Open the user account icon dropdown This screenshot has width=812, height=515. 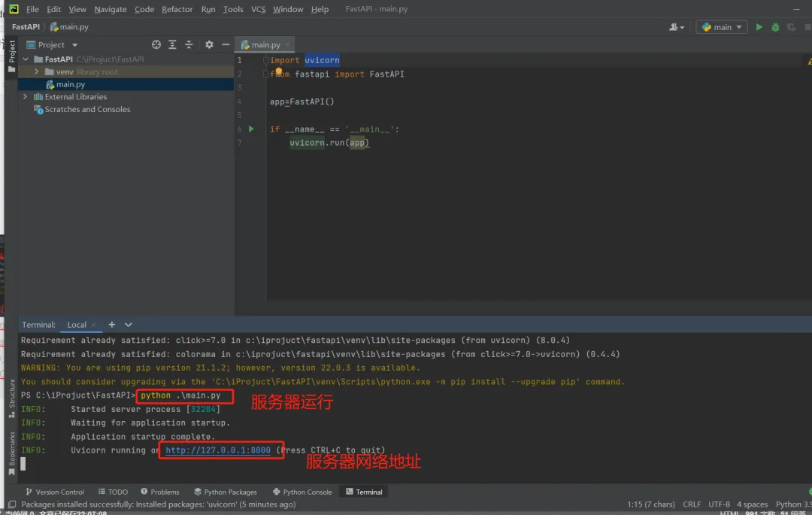coord(677,27)
